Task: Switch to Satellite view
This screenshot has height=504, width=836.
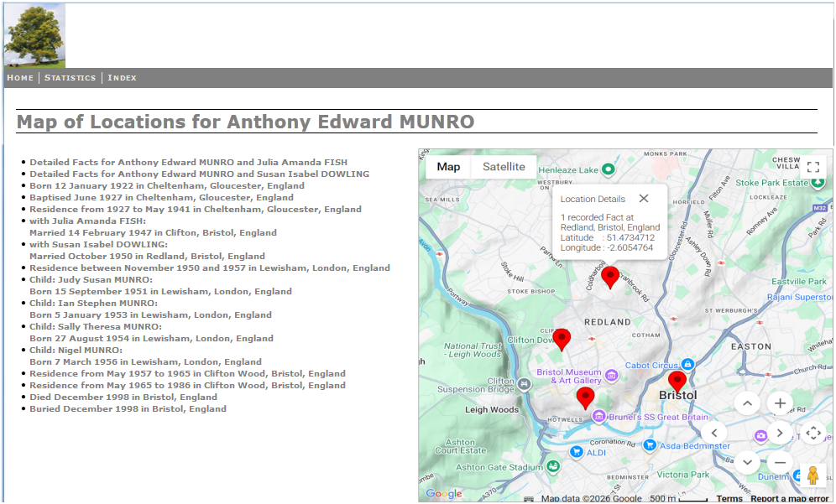Action: (x=504, y=166)
